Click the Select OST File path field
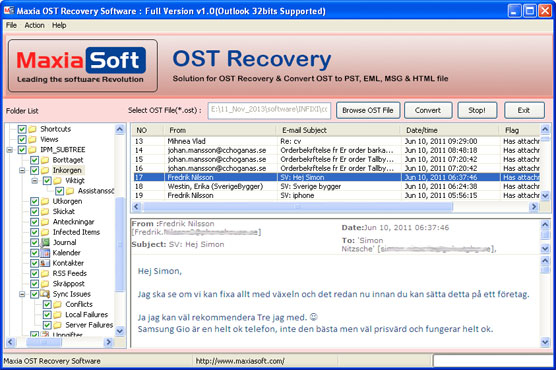Screen dimensions: 556x370 [x=269, y=110]
